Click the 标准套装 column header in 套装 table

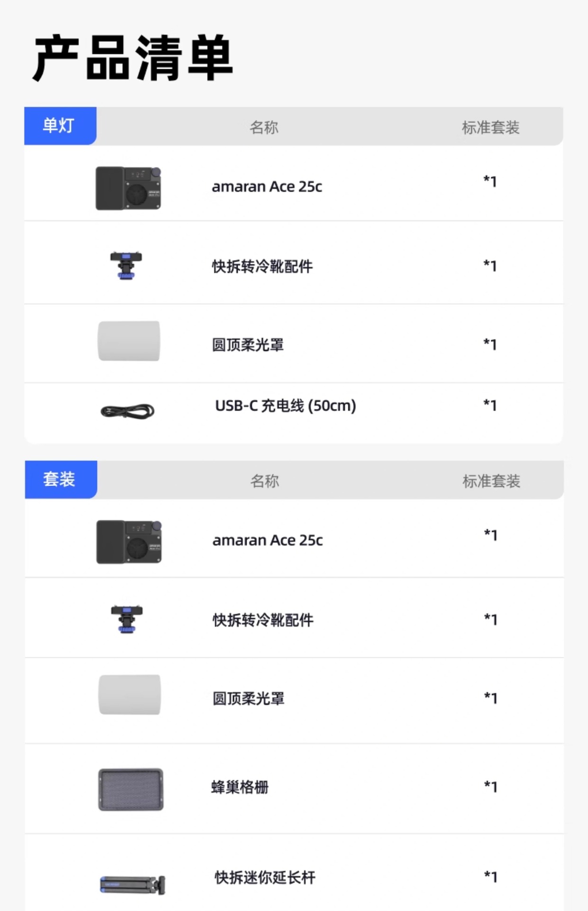491,481
